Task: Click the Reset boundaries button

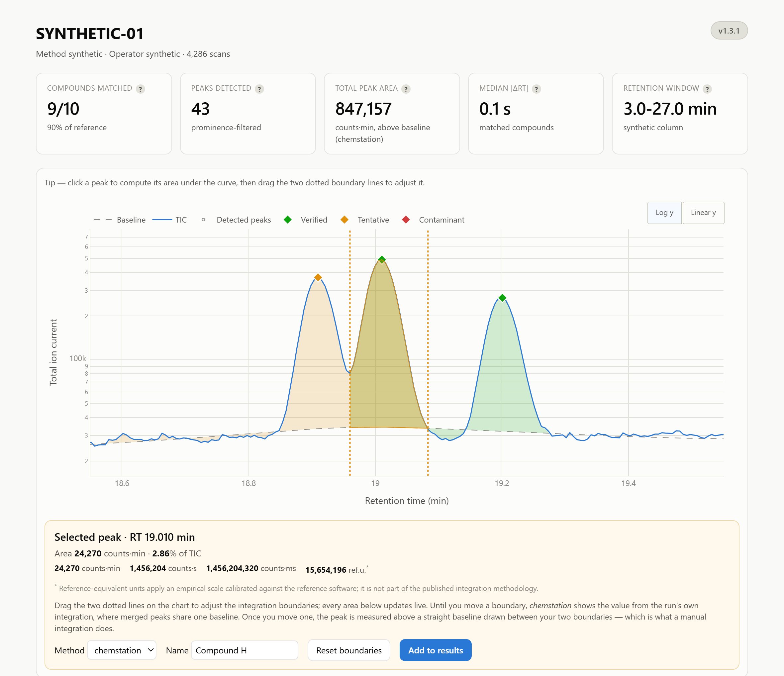Action: point(349,650)
